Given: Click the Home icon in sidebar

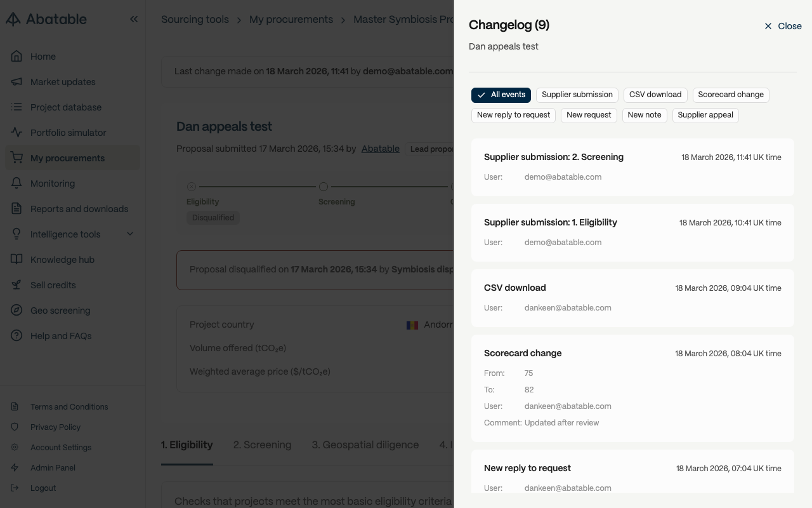Looking at the screenshot, I should tap(16, 57).
